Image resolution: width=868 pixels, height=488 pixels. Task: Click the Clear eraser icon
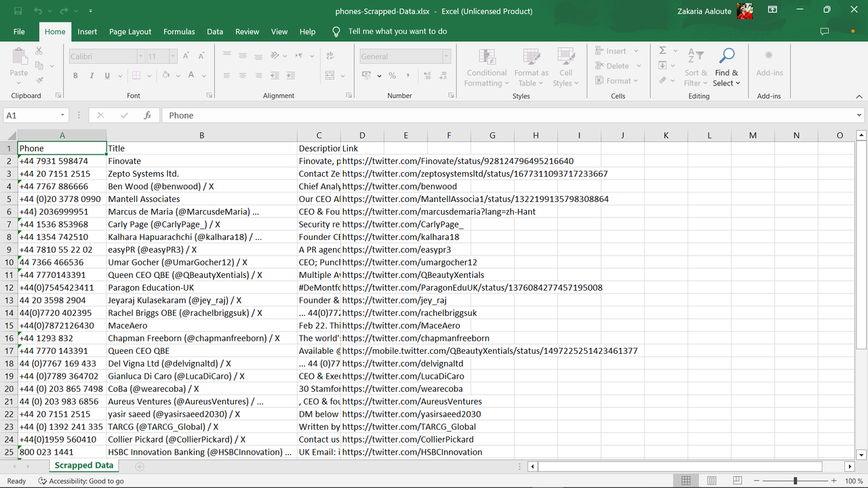(663, 80)
